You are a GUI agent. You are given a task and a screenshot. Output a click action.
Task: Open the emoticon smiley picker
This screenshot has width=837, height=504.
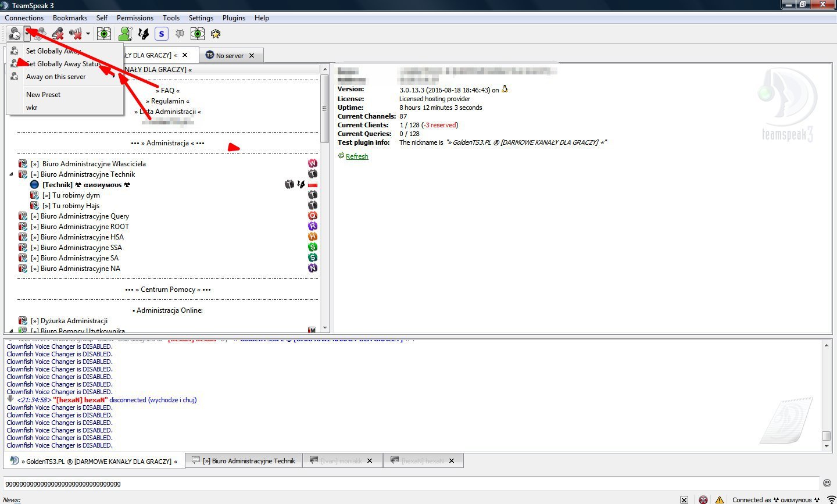pyautogui.click(x=827, y=483)
